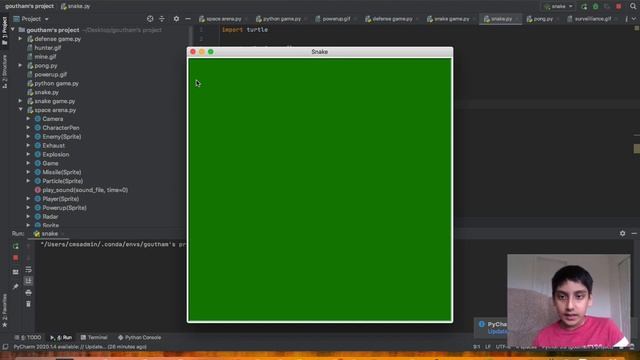Viewport: 640px width, 360px height.
Task: Expand pong.py in project tree
Action: (x=20, y=65)
